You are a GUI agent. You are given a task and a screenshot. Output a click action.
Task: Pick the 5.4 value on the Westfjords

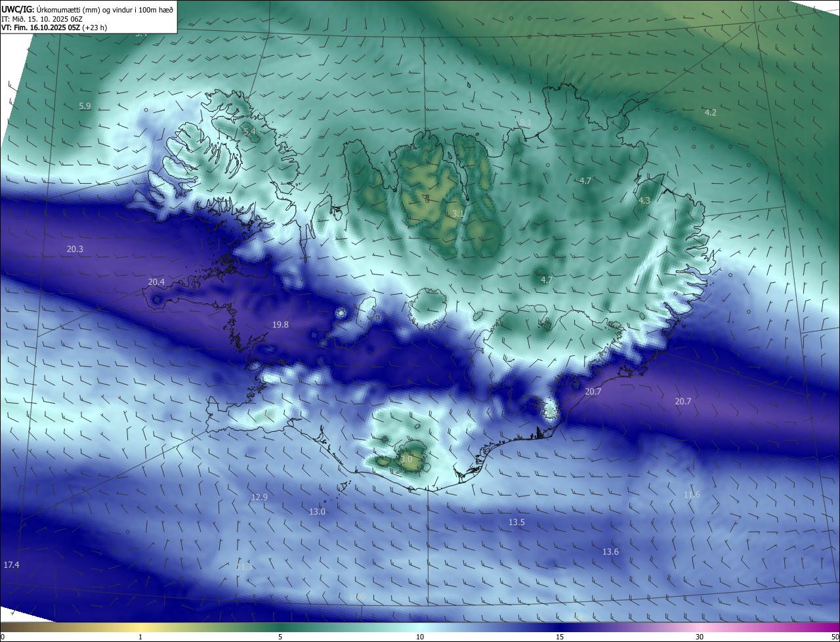click(249, 132)
